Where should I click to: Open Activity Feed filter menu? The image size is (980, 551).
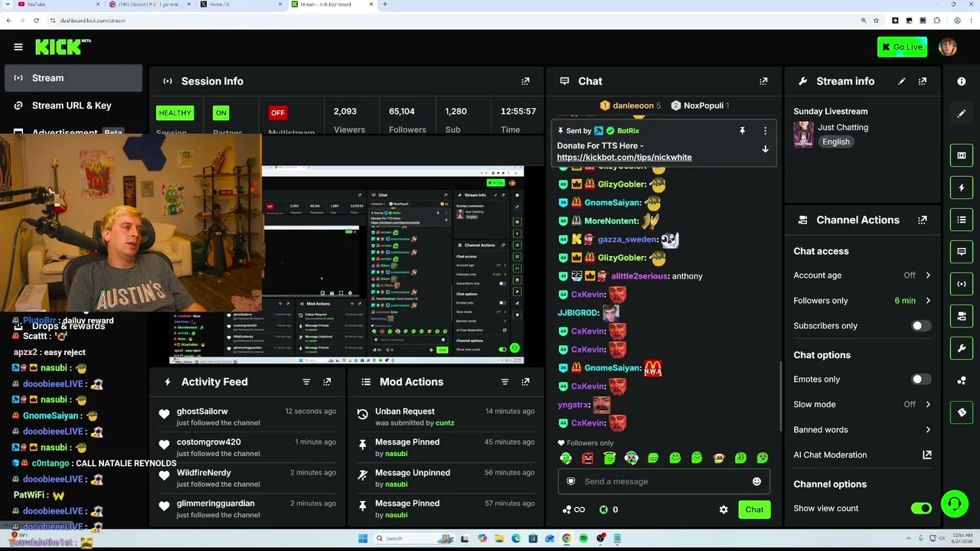pos(306,382)
